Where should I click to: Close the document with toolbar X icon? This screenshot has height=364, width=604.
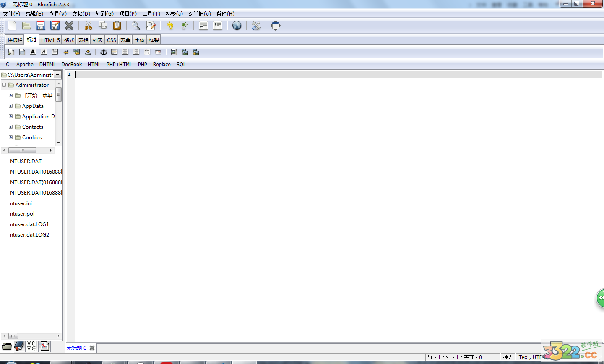[69, 26]
